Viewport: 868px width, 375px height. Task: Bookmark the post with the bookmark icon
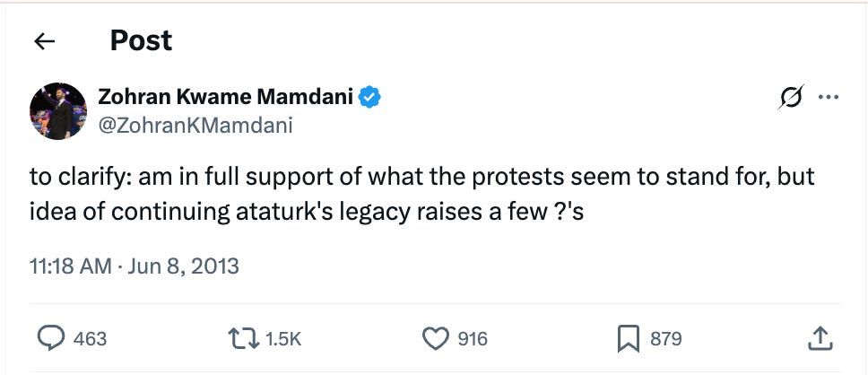point(628,338)
